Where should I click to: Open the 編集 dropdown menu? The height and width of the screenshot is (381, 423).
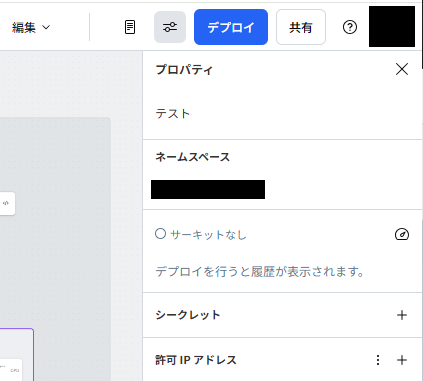pos(31,27)
